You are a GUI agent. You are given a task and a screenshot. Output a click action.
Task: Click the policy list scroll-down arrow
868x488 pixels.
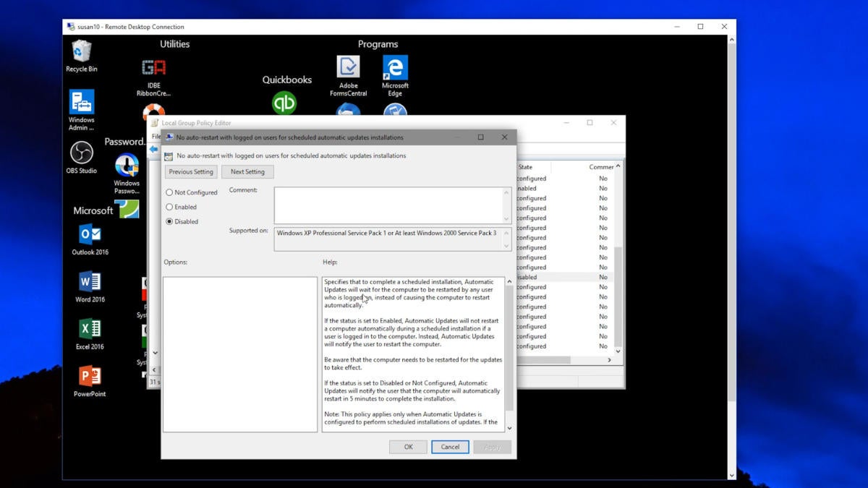(618, 351)
